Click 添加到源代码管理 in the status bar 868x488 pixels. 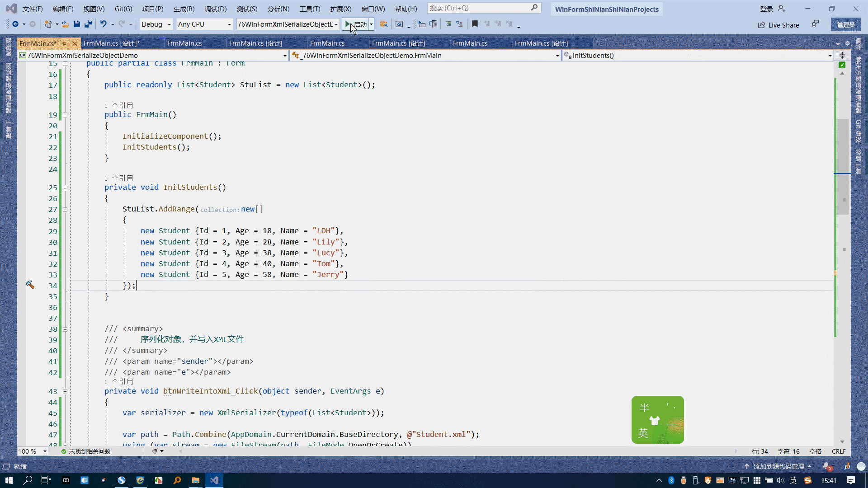click(778, 466)
